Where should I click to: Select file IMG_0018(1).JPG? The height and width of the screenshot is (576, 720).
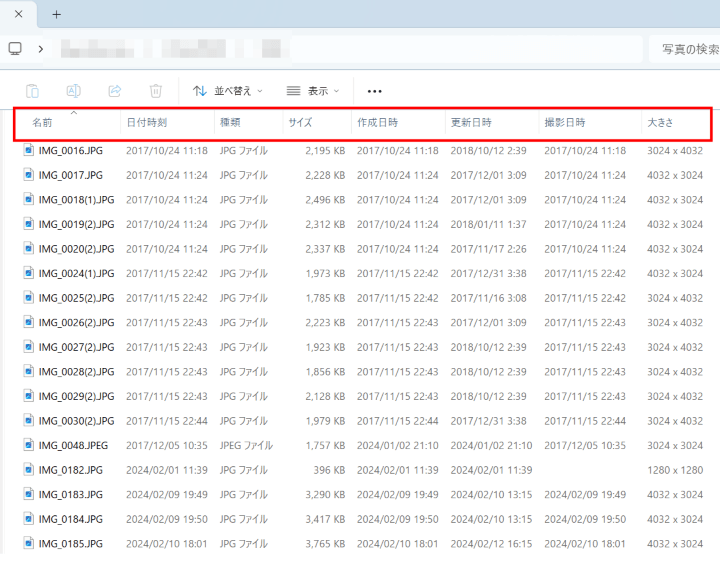[x=76, y=200]
